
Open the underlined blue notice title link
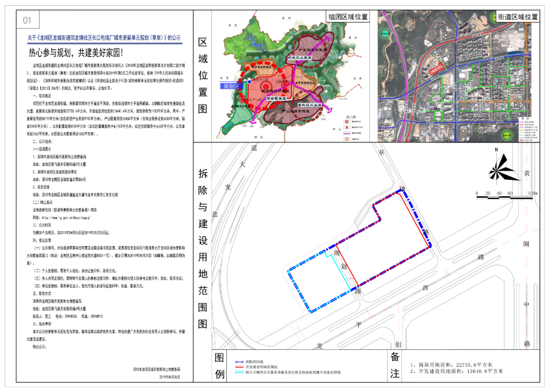(x=104, y=38)
